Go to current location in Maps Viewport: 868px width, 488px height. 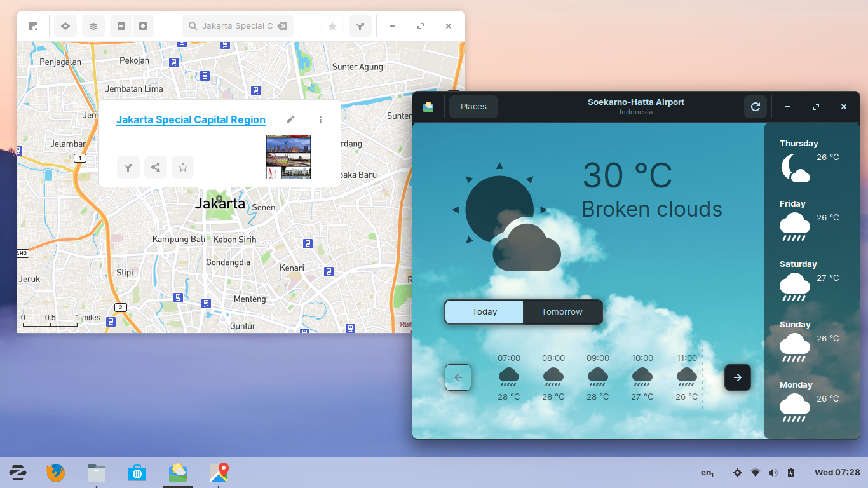[x=65, y=26]
